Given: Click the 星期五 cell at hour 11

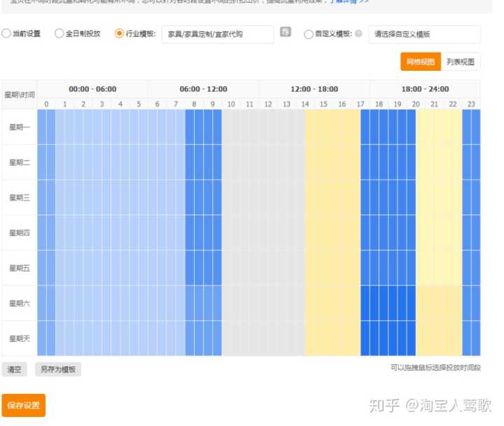Looking at the screenshot, I should click(249, 268).
